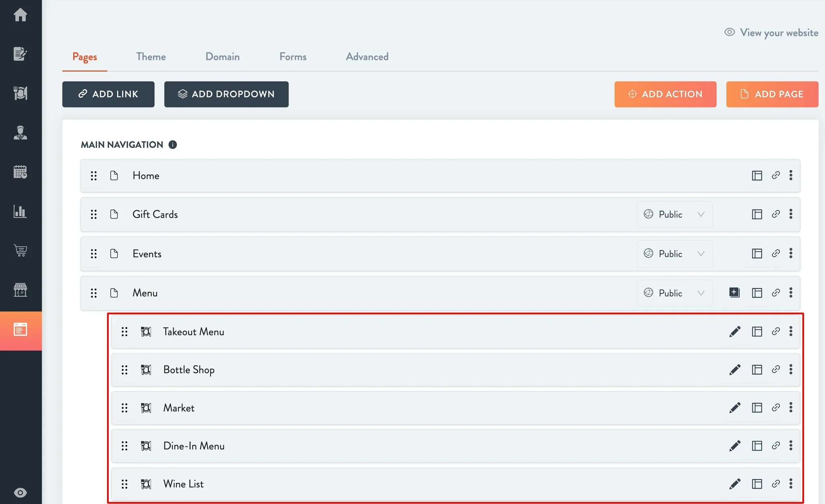This screenshot has height=504, width=825.
Task: Click the ADD LINK button
Action: [108, 94]
